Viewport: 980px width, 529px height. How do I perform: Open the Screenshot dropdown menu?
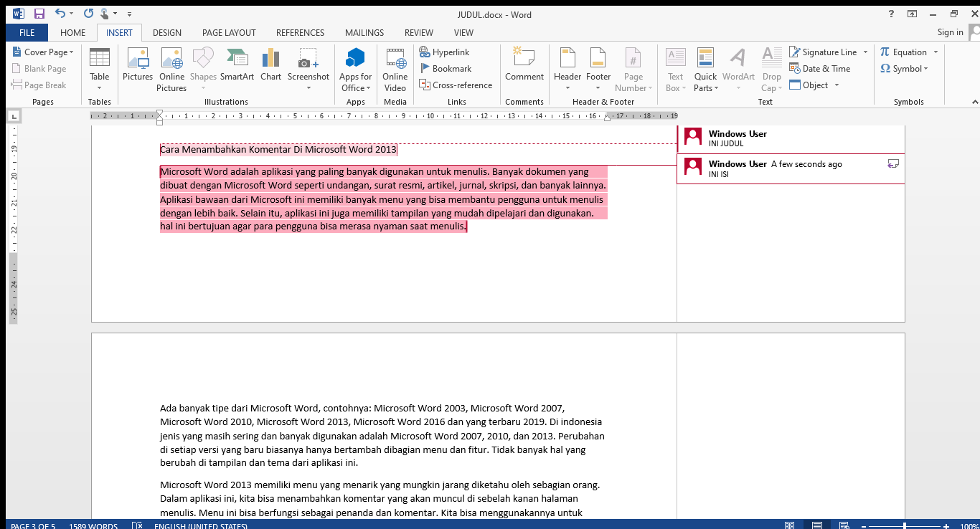pyautogui.click(x=308, y=88)
